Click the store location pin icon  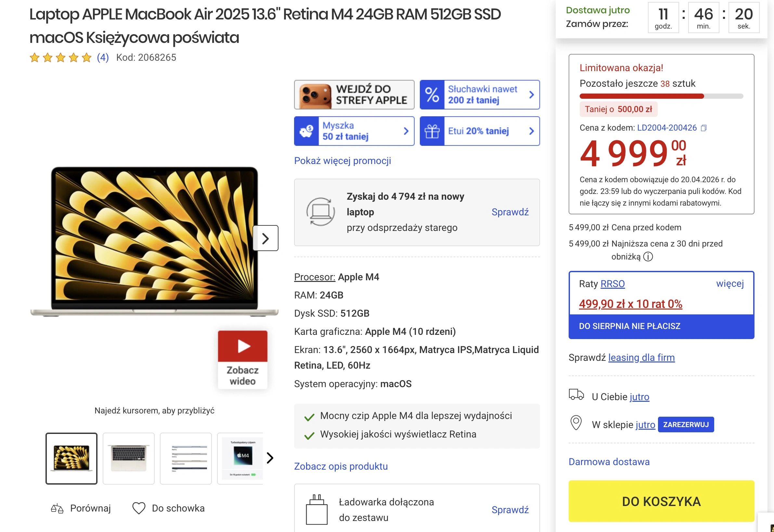pos(575,424)
